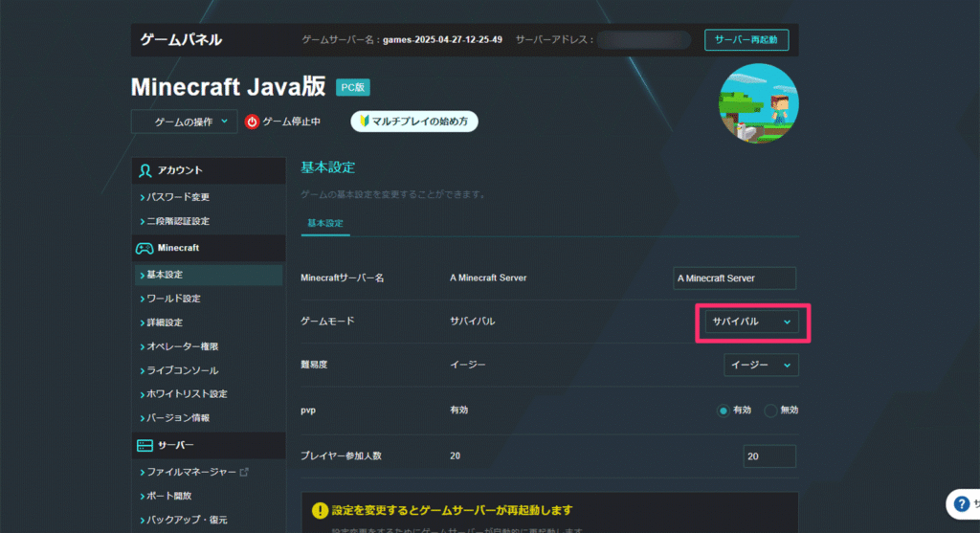Screen dimensions: 980x533
Task: Open 詳細設定 in the sidebar
Action: (x=165, y=322)
